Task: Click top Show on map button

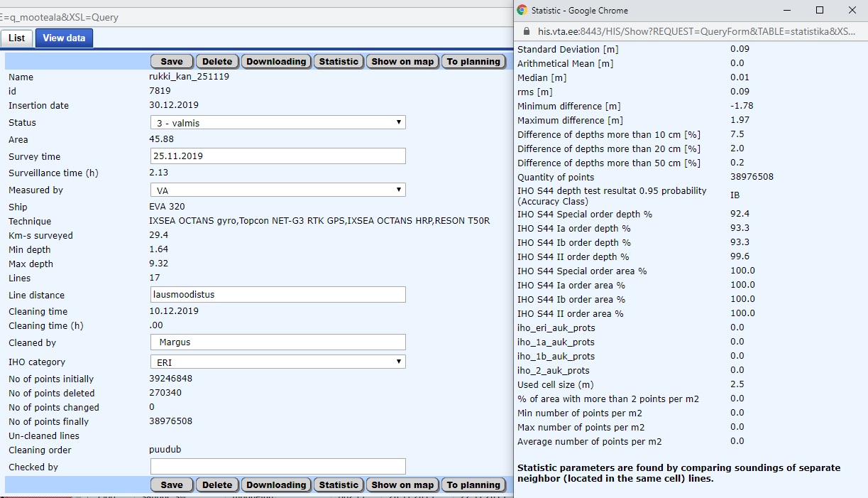Action: pyautogui.click(x=402, y=62)
